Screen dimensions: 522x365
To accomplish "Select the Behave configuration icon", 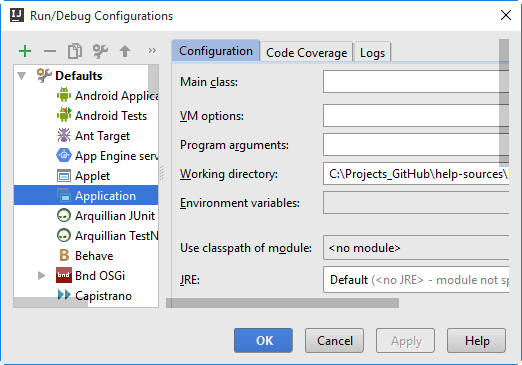I will (x=64, y=256).
